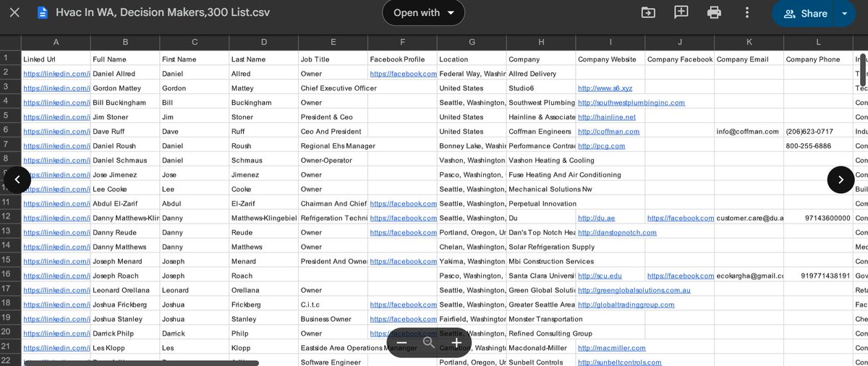The image size is (868, 366).
Task: Open the http://du.ae website link
Action: (596, 218)
